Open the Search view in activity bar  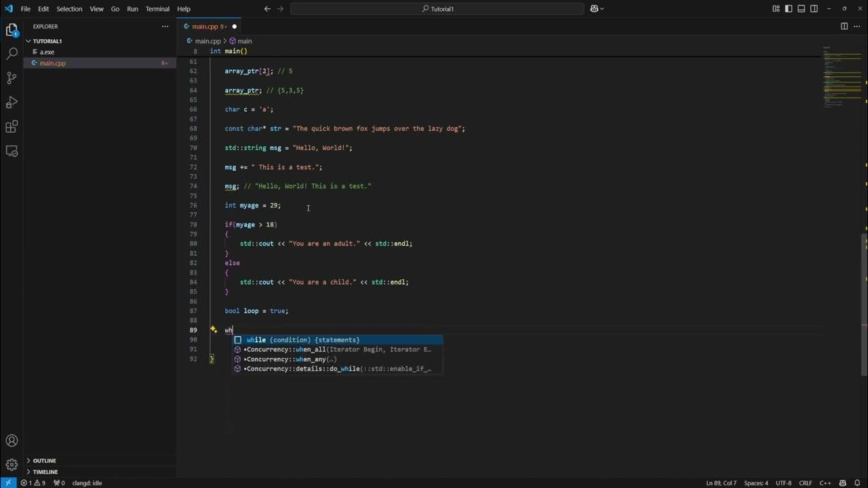pos(12,54)
